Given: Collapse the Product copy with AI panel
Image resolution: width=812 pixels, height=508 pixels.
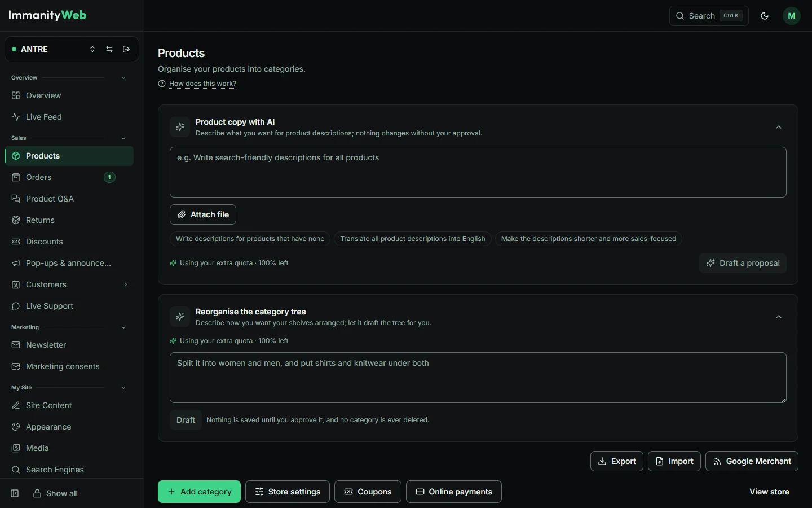Looking at the screenshot, I should coord(779,127).
